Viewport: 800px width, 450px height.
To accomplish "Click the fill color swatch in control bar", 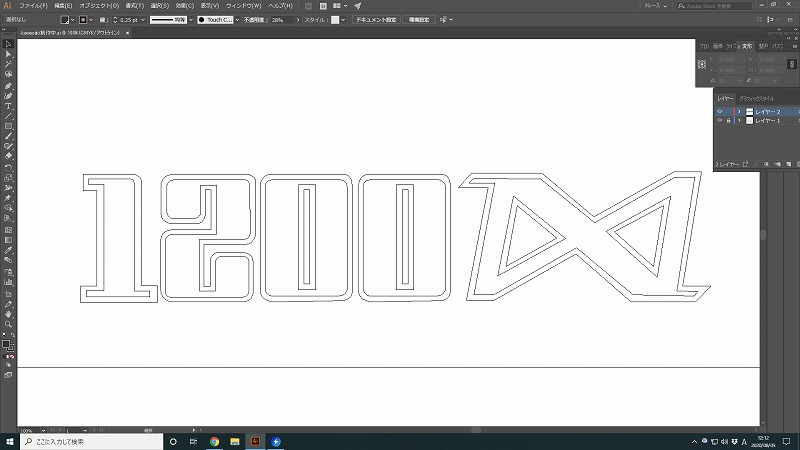I will (x=65, y=20).
